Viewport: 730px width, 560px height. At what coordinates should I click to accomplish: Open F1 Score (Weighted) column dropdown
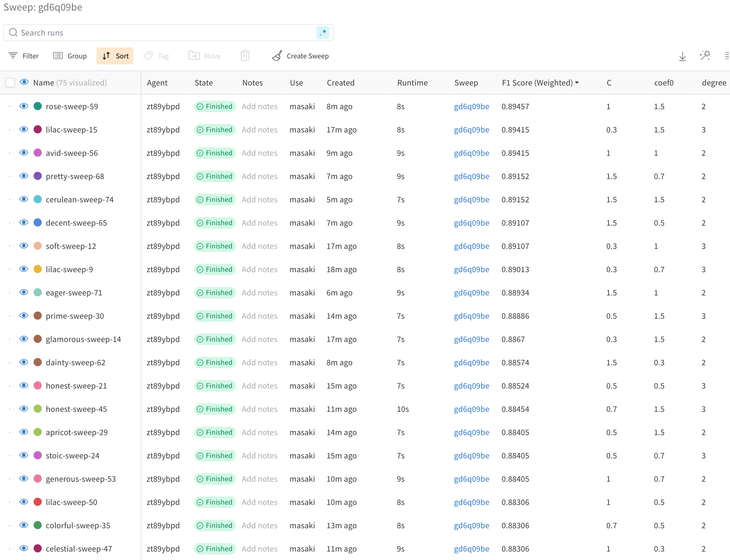[577, 83]
